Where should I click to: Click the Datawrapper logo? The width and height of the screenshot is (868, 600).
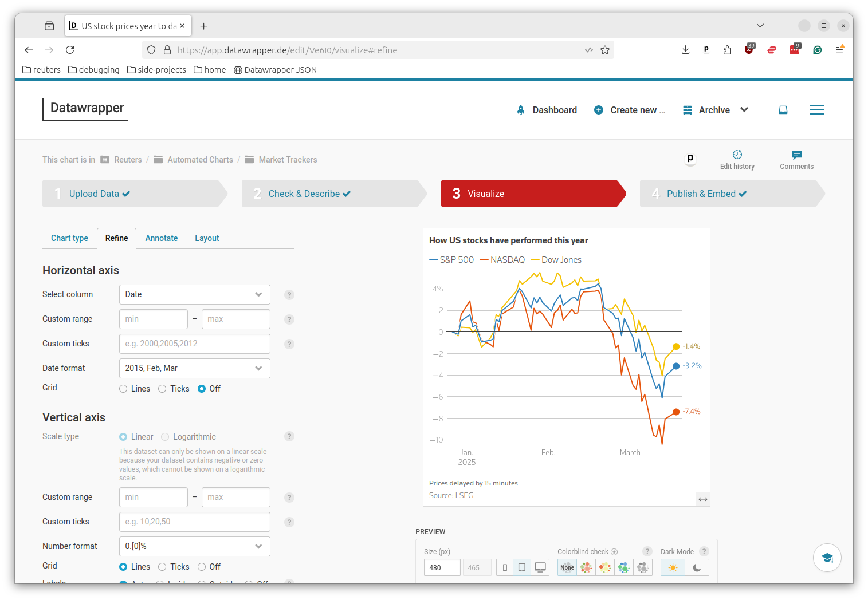85,109
